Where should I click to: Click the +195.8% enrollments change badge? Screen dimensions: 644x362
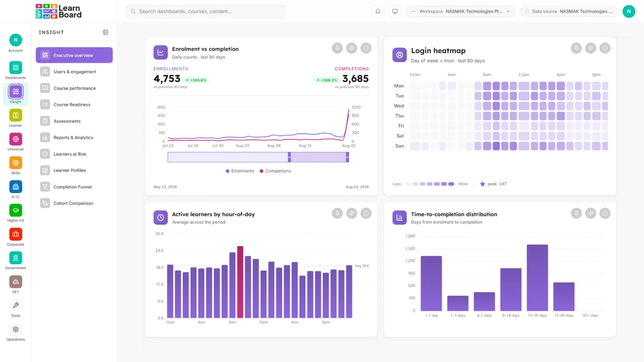click(196, 80)
